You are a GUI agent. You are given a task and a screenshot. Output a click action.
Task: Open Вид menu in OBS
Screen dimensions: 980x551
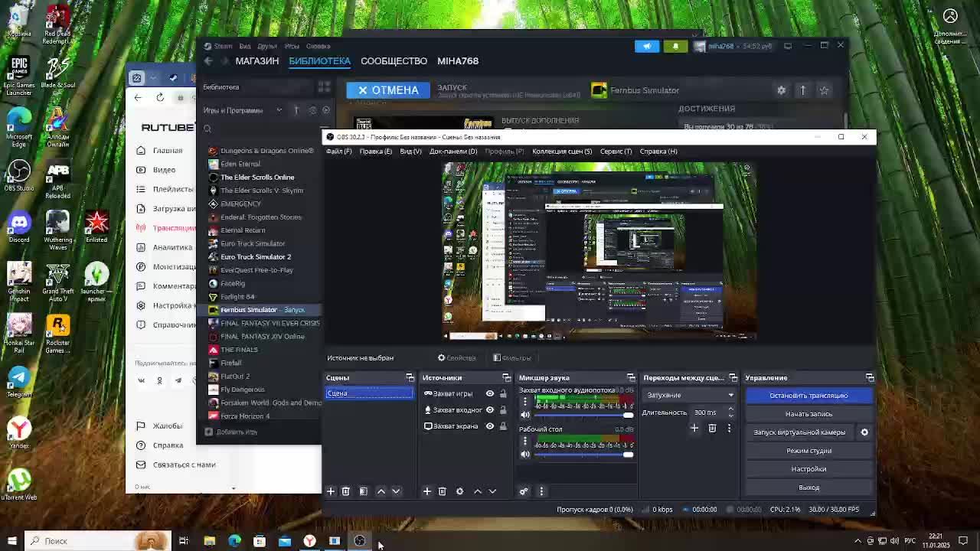(411, 152)
